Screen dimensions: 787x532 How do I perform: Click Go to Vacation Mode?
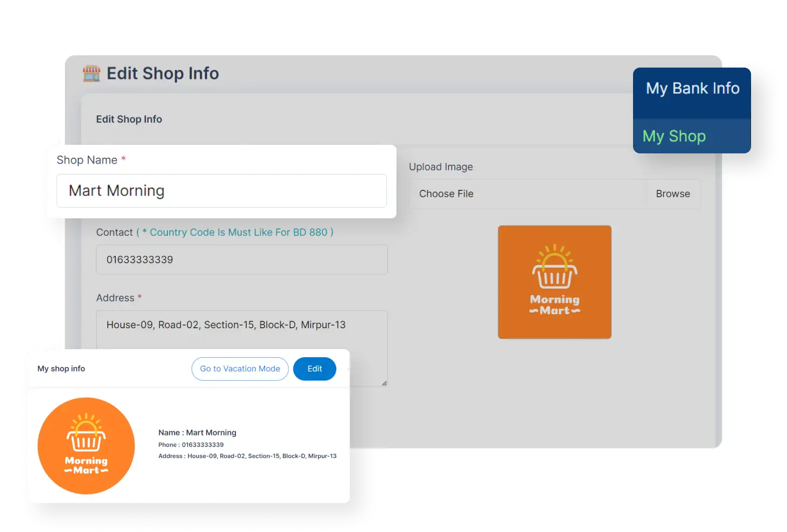tap(240, 369)
